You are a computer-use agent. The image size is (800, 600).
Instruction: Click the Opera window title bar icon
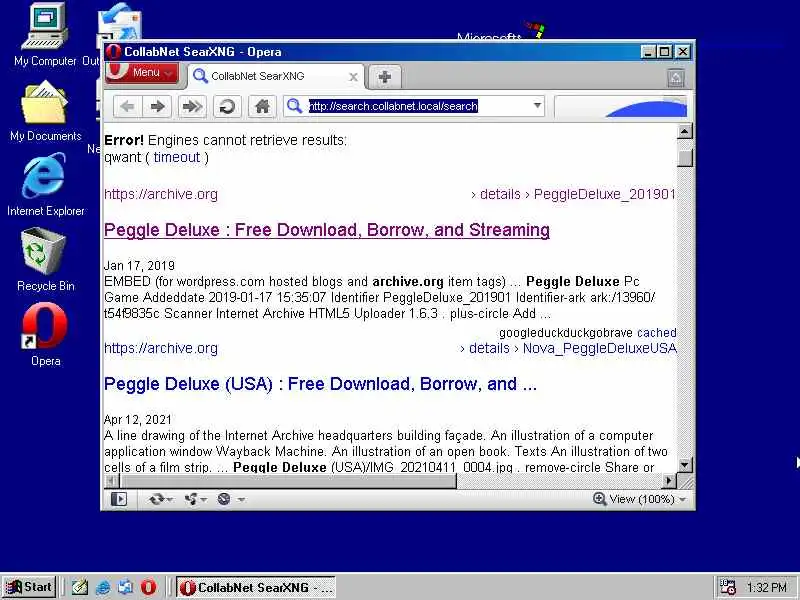tap(114, 52)
